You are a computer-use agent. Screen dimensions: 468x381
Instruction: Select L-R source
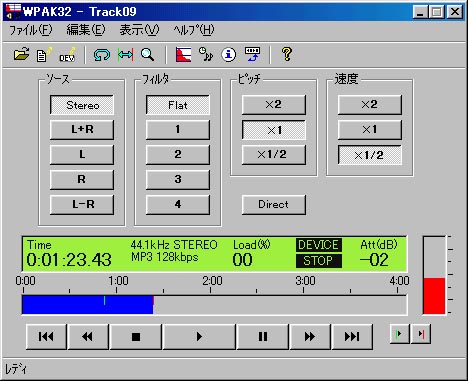click(82, 204)
